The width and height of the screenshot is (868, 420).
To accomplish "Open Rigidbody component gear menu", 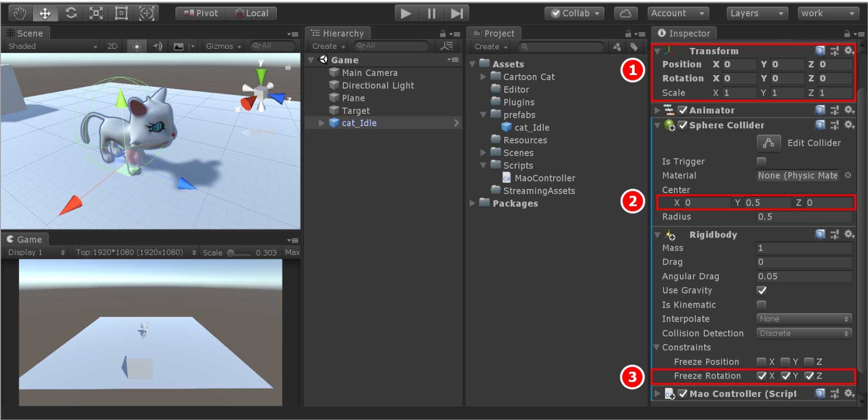I will [849, 234].
